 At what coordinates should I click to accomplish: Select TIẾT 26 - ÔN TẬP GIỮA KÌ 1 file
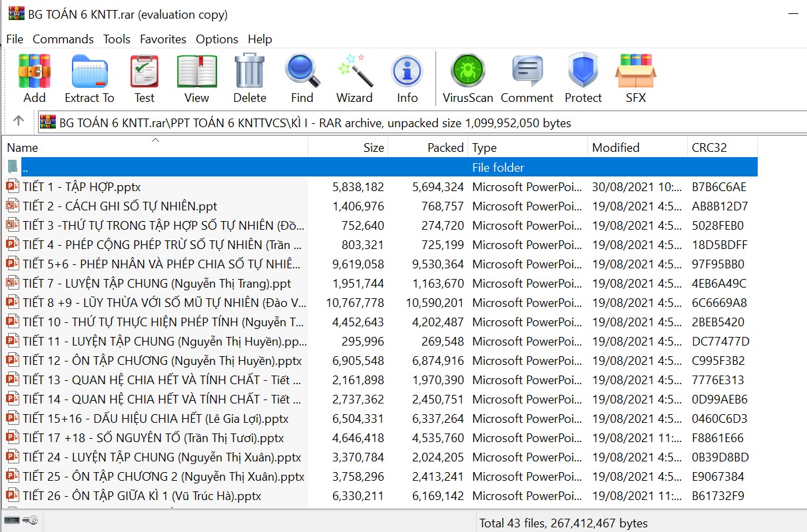(x=380, y=495)
